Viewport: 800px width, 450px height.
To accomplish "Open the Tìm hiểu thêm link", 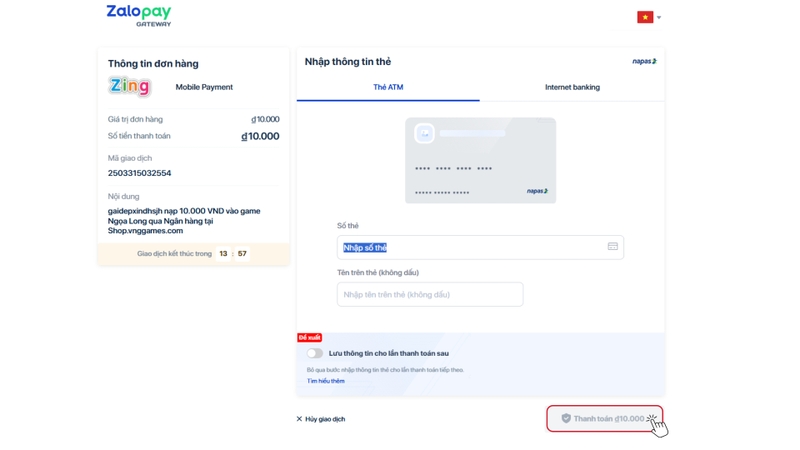I will (x=326, y=381).
